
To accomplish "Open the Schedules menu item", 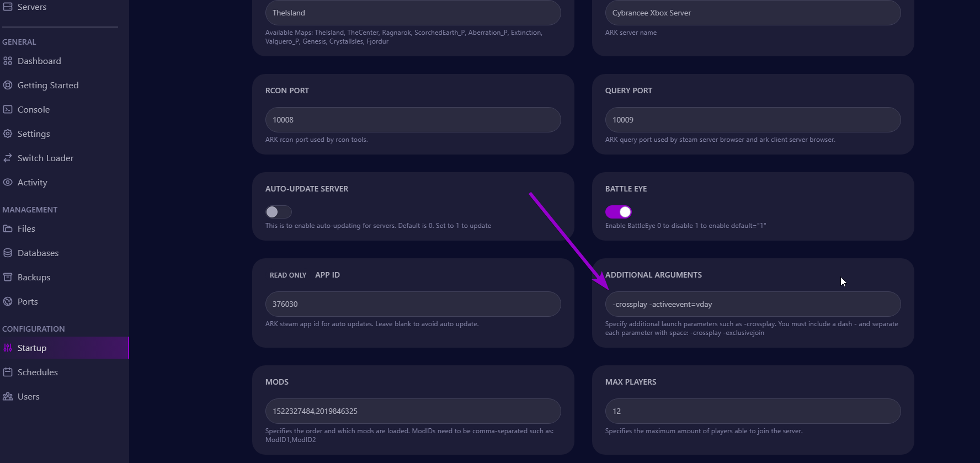I will click(x=38, y=372).
